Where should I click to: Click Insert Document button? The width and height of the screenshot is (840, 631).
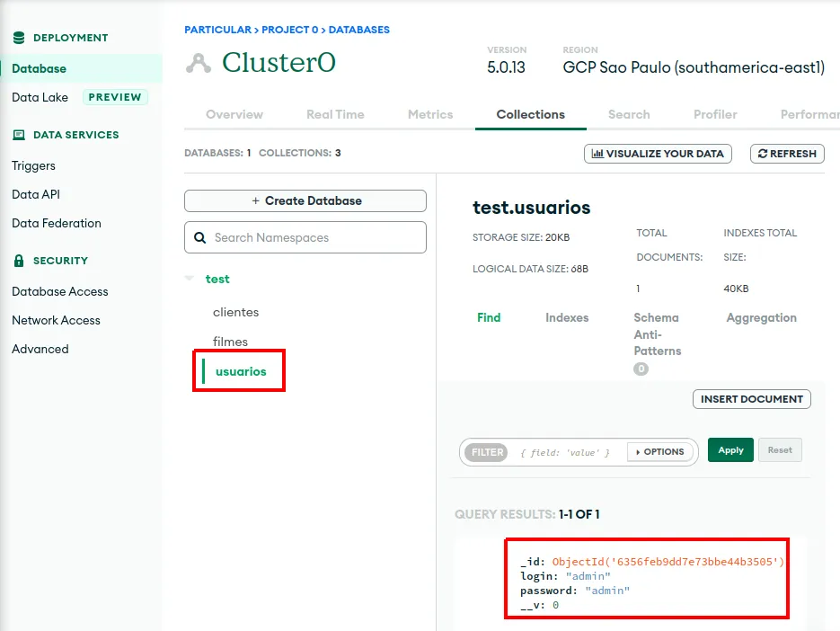(x=752, y=399)
